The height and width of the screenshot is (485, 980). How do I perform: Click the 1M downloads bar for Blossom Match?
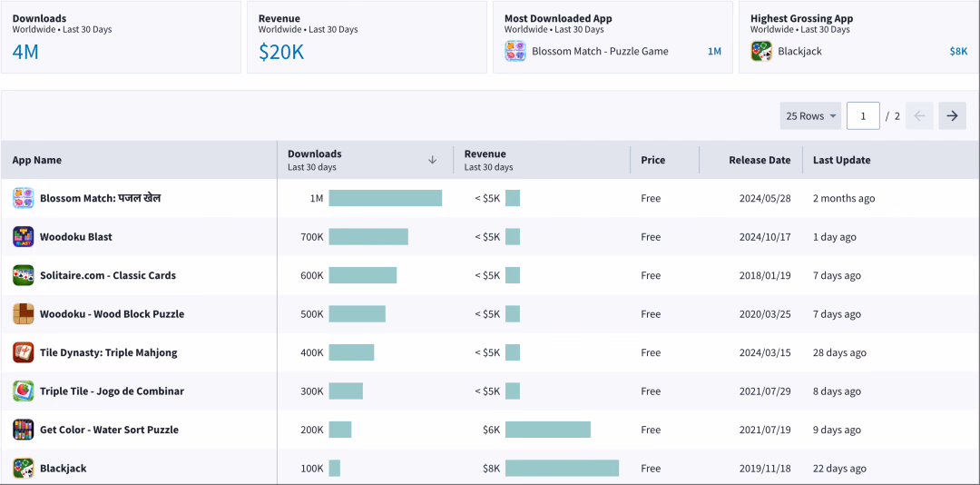[386, 198]
